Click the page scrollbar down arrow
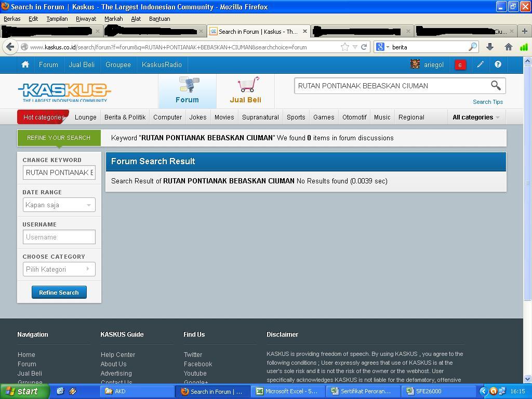 point(527,379)
